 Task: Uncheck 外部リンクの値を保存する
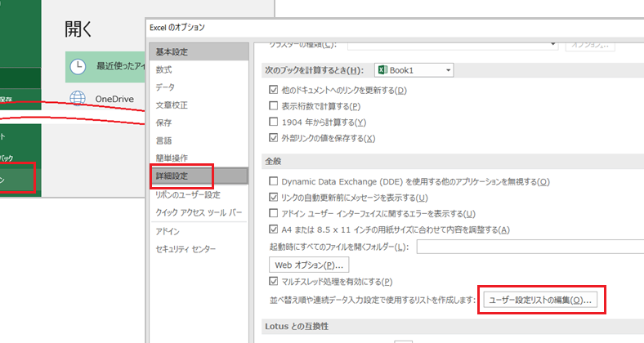tap(274, 138)
